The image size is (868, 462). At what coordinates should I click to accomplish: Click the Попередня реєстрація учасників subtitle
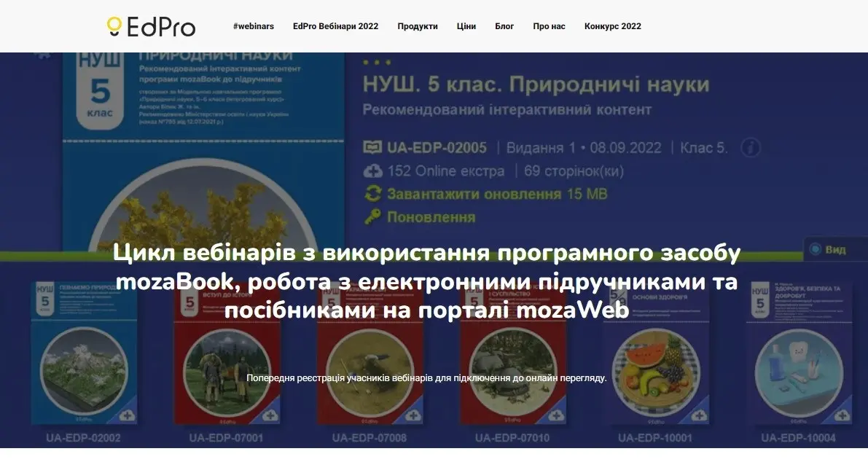[426, 378]
